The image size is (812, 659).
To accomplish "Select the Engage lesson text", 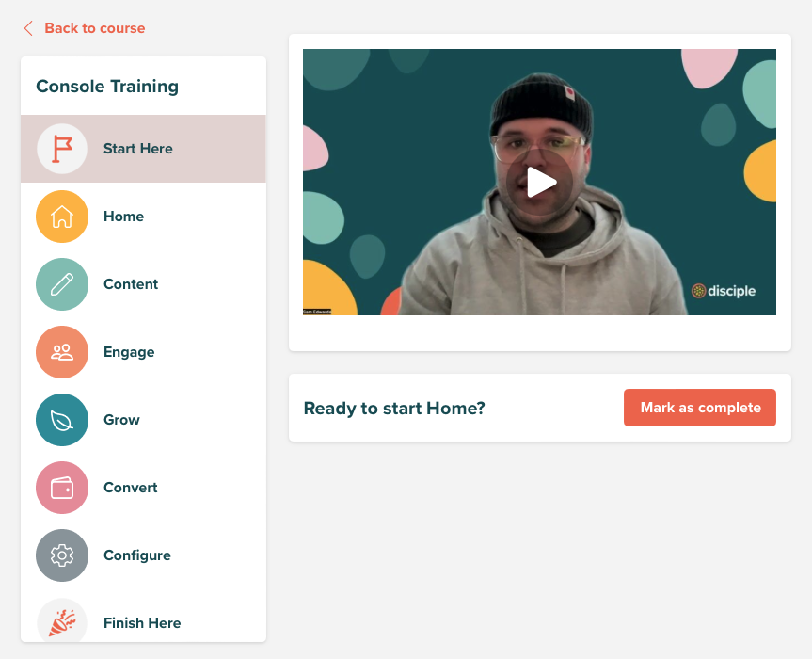I will (x=129, y=352).
